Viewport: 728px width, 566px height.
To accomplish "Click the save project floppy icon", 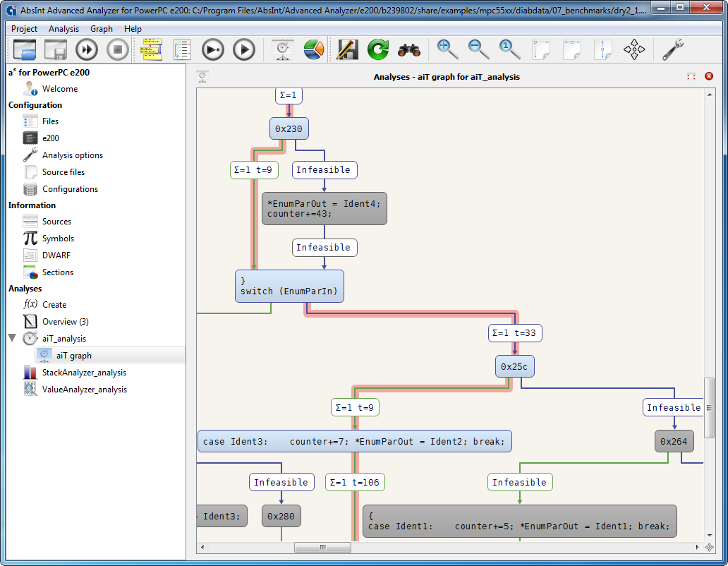I will point(56,49).
